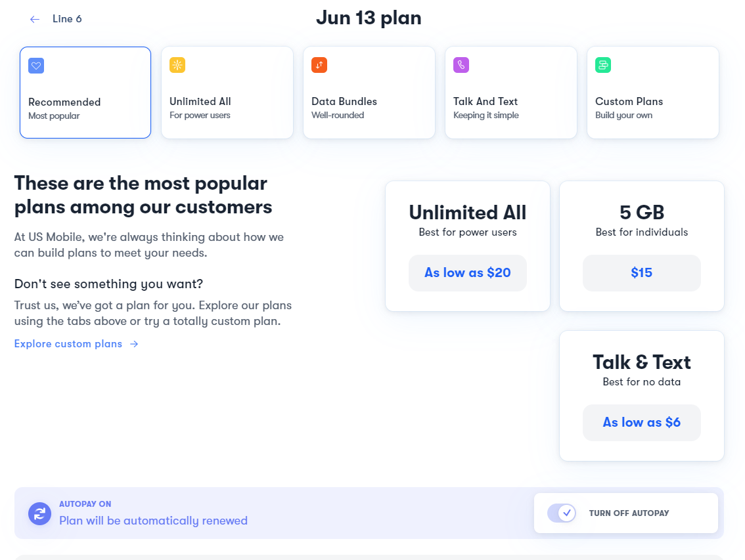The width and height of the screenshot is (745, 560).
Task: Click the circular autopay refresh icon
Action: click(x=40, y=513)
